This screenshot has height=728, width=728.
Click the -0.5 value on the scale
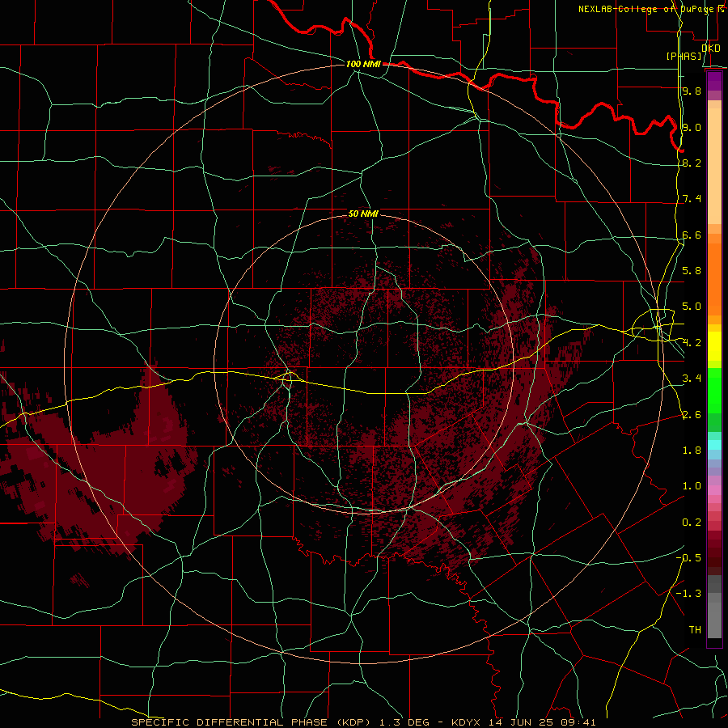click(688, 558)
